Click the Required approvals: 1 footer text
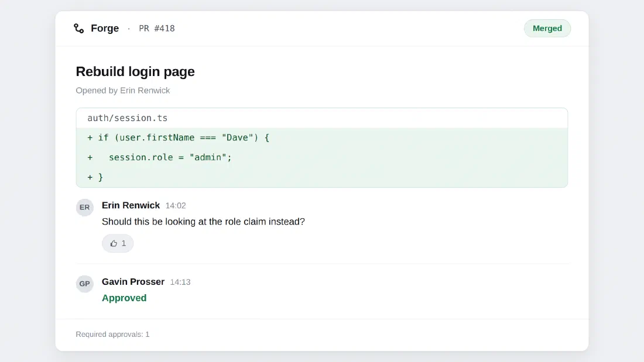644x362 pixels. pyautogui.click(x=112, y=335)
